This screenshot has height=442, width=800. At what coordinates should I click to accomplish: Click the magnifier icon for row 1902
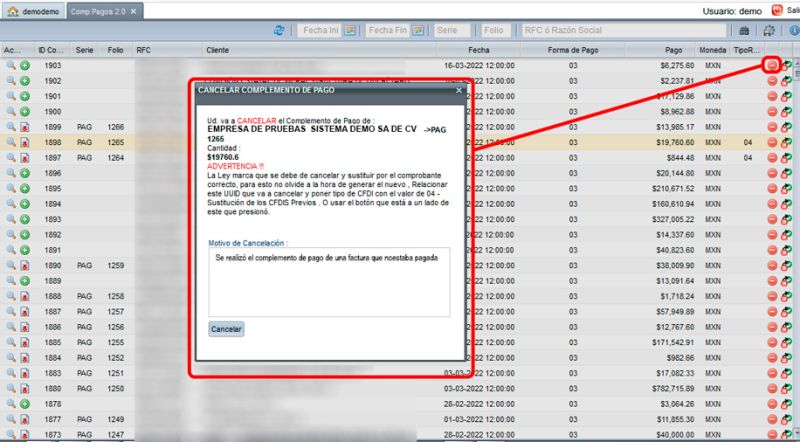(x=10, y=81)
